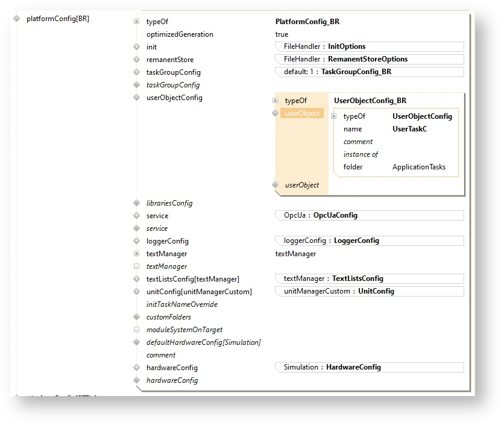The width and height of the screenshot is (504, 425).
Task: Click the diamond icon beside customFolders
Action: click(x=137, y=317)
